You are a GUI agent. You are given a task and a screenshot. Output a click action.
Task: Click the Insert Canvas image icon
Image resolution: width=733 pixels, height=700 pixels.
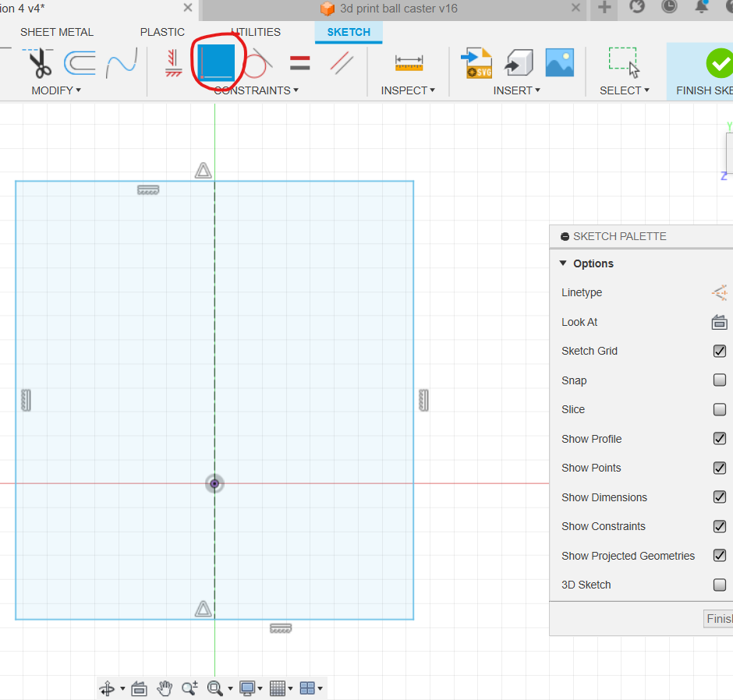click(x=559, y=63)
